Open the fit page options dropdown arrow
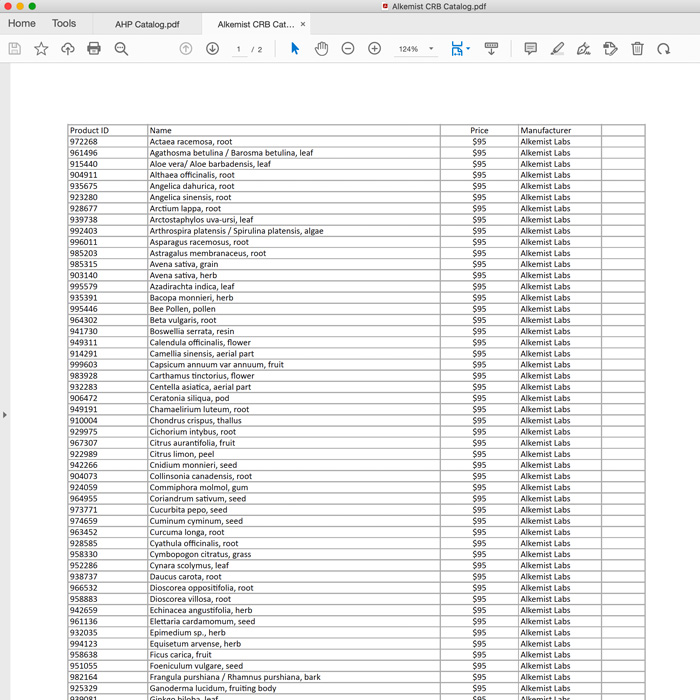700x700 pixels. click(x=468, y=48)
